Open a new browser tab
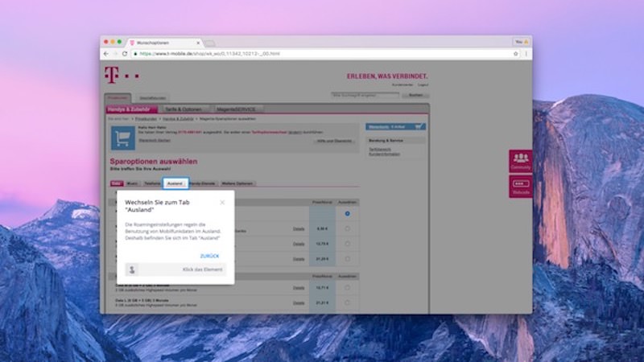Image resolution: width=644 pixels, height=362 pixels. click(x=210, y=43)
